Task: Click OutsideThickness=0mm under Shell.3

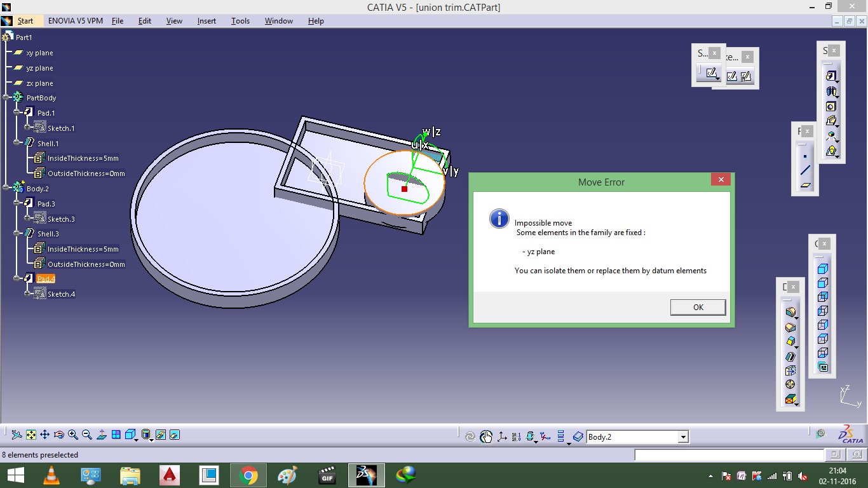Action: [x=86, y=264]
